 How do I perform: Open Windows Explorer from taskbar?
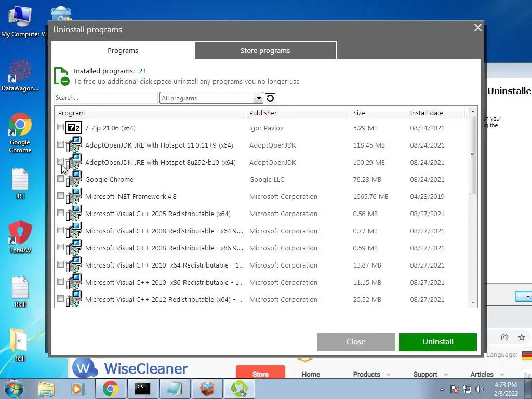(46, 389)
